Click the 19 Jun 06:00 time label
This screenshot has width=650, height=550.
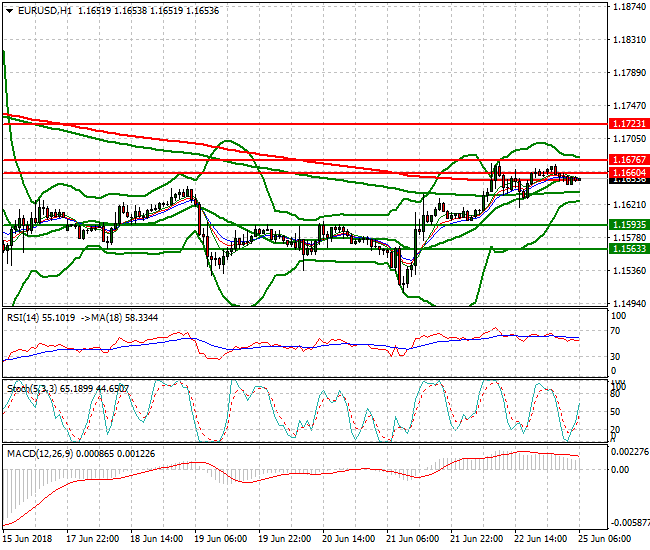[221, 538]
